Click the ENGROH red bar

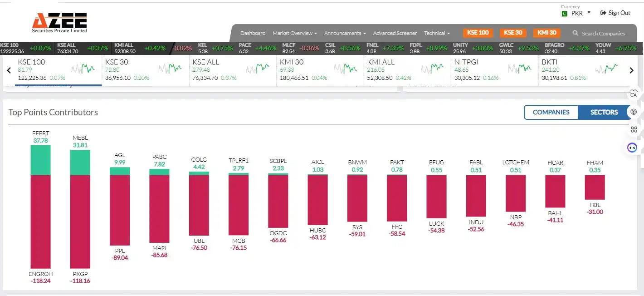click(x=40, y=222)
